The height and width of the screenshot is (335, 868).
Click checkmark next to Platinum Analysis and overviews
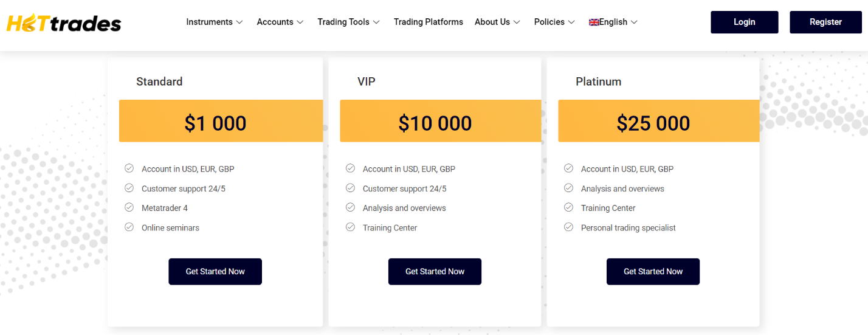click(x=568, y=188)
